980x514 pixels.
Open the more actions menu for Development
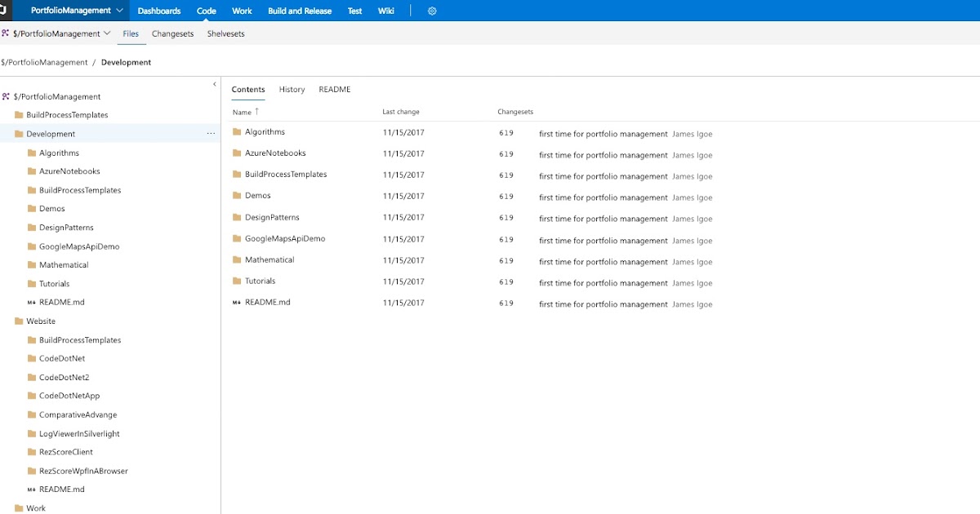(x=211, y=133)
